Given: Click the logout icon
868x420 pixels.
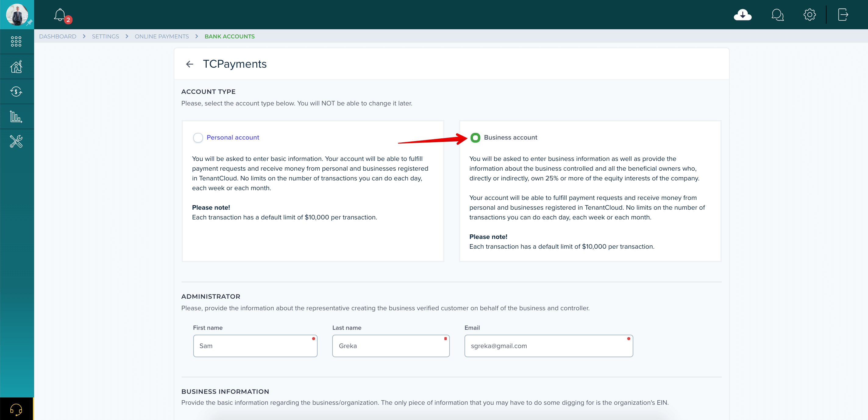Looking at the screenshot, I should click(x=843, y=15).
